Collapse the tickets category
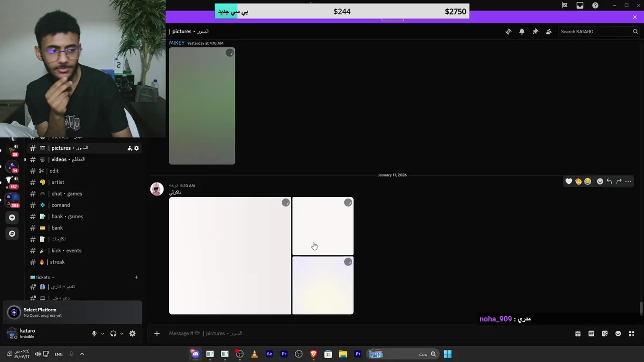Screen dimensions: 644x362 click(x=43, y=277)
